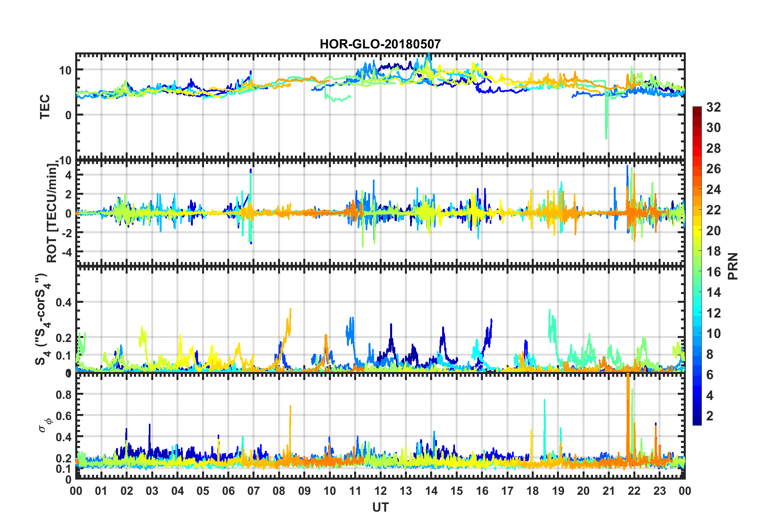Screen dimensions: 761x532
Task: Click the 0.6 tick on sigma phi axis
Action: (x=64, y=416)
